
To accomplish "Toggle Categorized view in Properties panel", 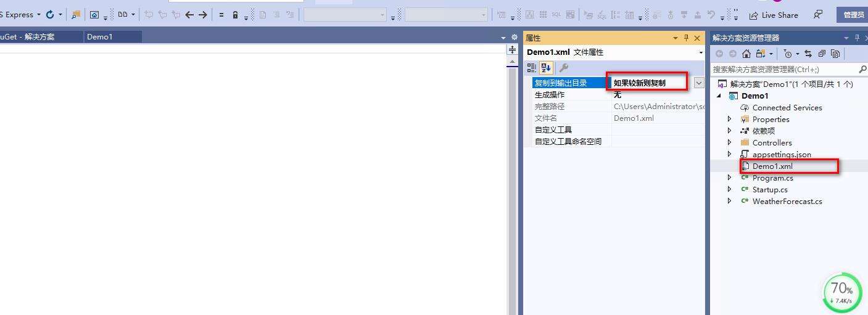I will pos(532,68).
